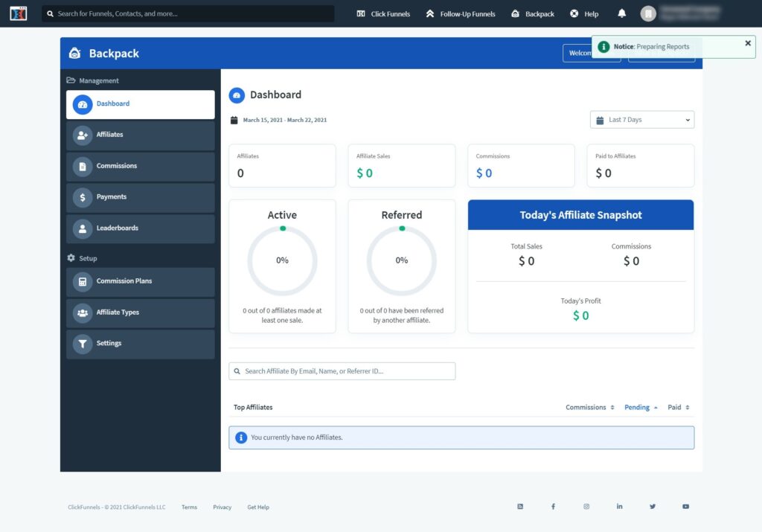Image resolution: width=762 pixels, height=532 pixels.
Task: Click the Affiliates count card
Action: [x=282, y=166]
